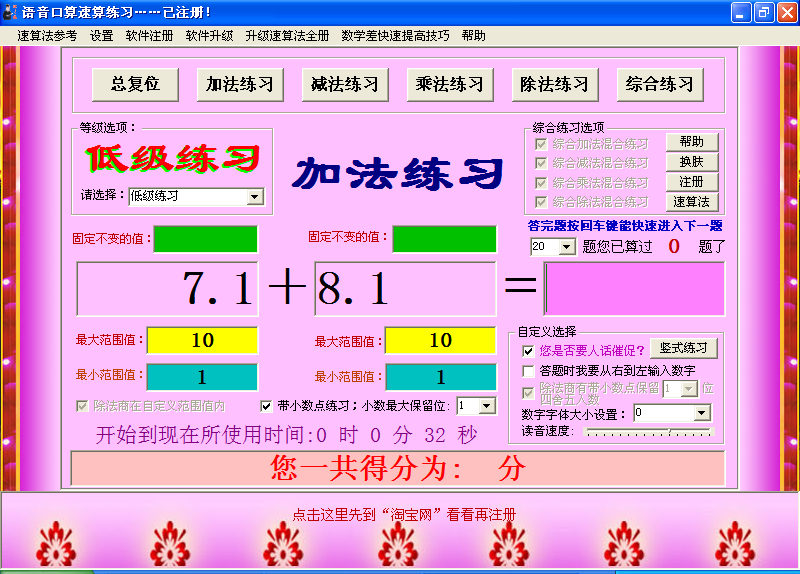Viewport: 800px width, 574px height.
Task: Open the 软件注册 menu
Action: 149,36
